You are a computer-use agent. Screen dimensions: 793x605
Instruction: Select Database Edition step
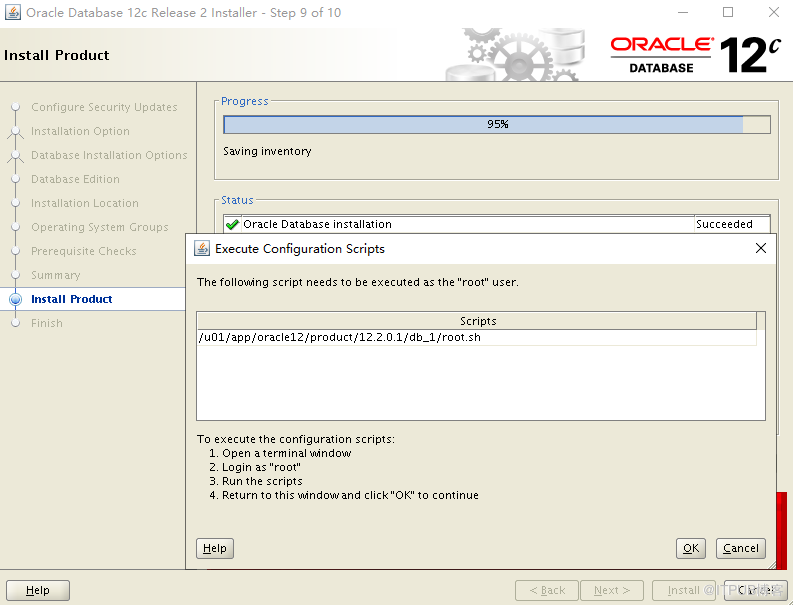point(75,179)
